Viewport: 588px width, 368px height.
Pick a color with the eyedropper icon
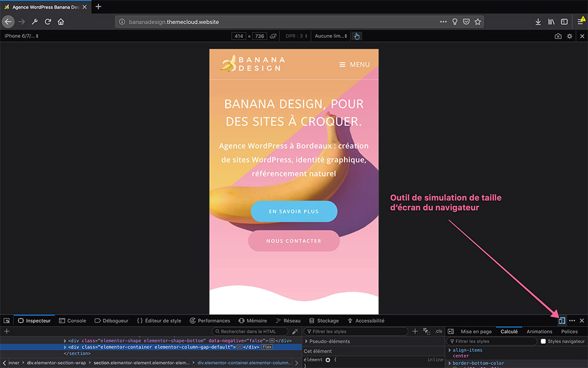click(295, 331)
